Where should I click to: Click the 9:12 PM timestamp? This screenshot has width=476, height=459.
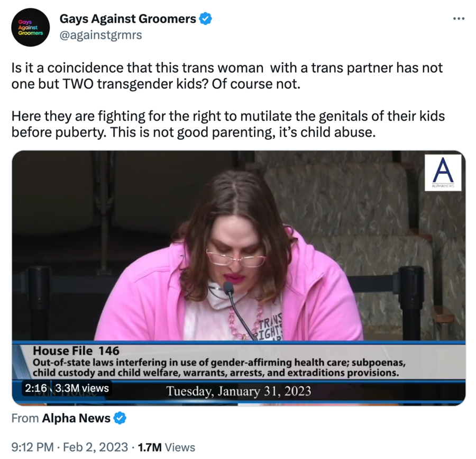pos(32,447)
